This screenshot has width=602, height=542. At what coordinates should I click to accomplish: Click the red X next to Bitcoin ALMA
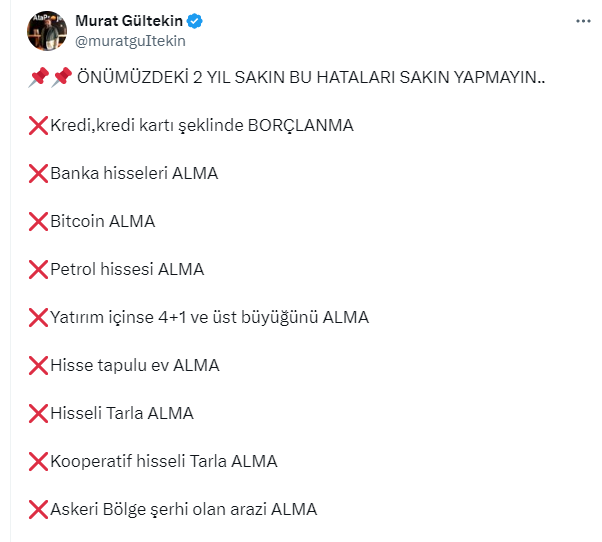pos(39,222)
